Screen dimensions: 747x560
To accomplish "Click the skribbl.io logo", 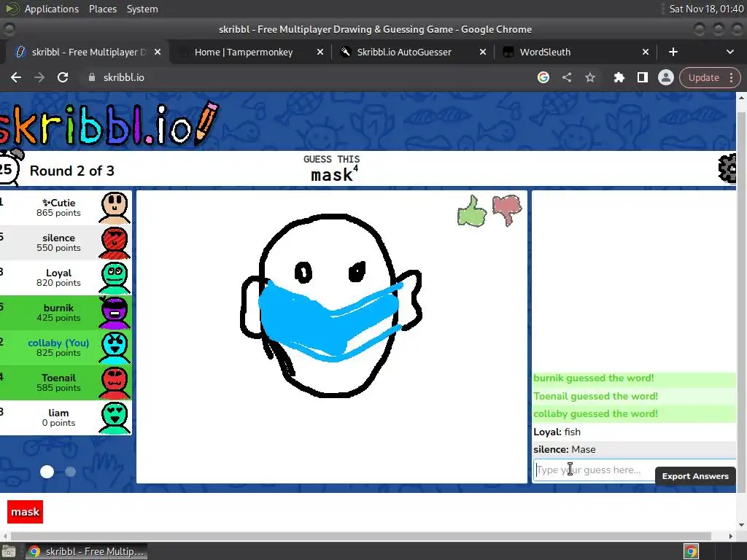I will pos(109,122).
